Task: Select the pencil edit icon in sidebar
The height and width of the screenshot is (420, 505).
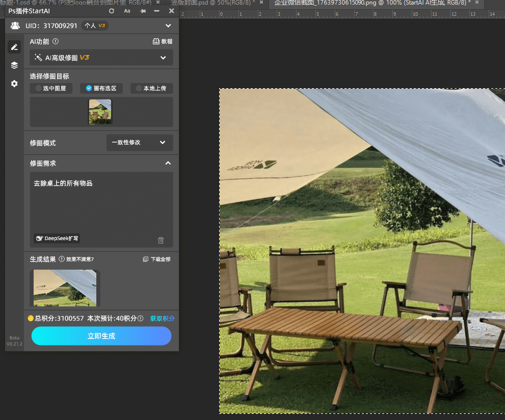Action: pyautogui.click(x=14, y=47)
